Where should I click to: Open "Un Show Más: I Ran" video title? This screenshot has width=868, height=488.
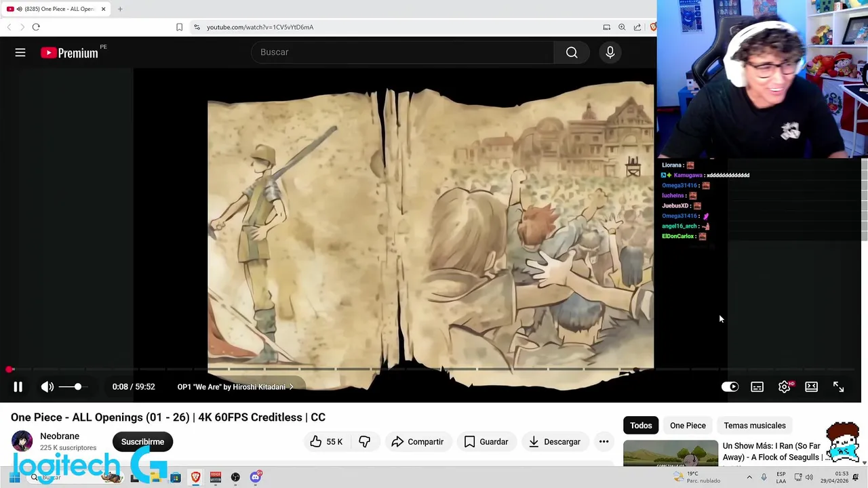(x=777, y=451)
